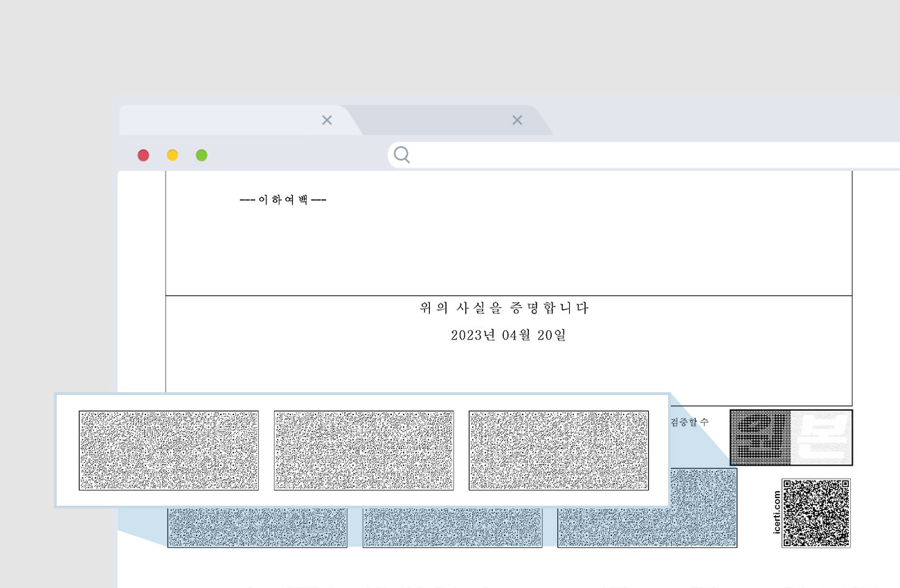900x588 pixels.
Task: Click the yellow window minimize dot
Action: coord(172,156)
